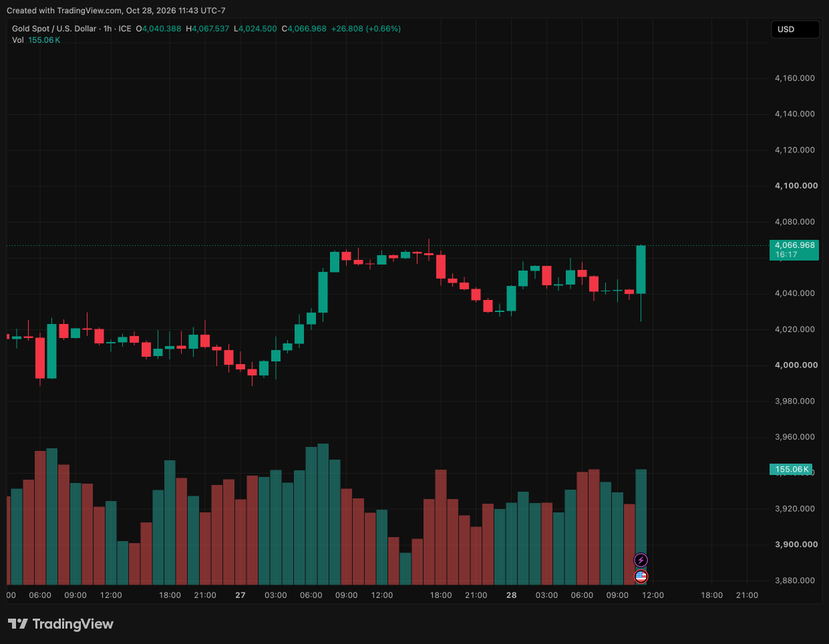Open the US flag economic event icon

click(x=641, y=576)
